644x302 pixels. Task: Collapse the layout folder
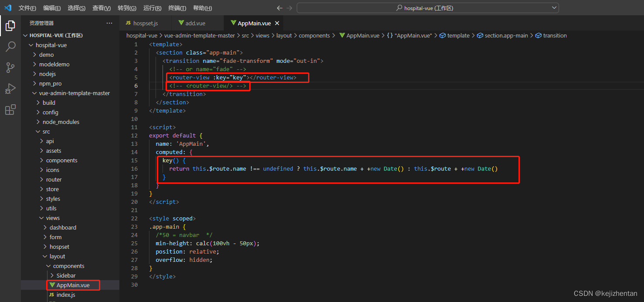70,256
